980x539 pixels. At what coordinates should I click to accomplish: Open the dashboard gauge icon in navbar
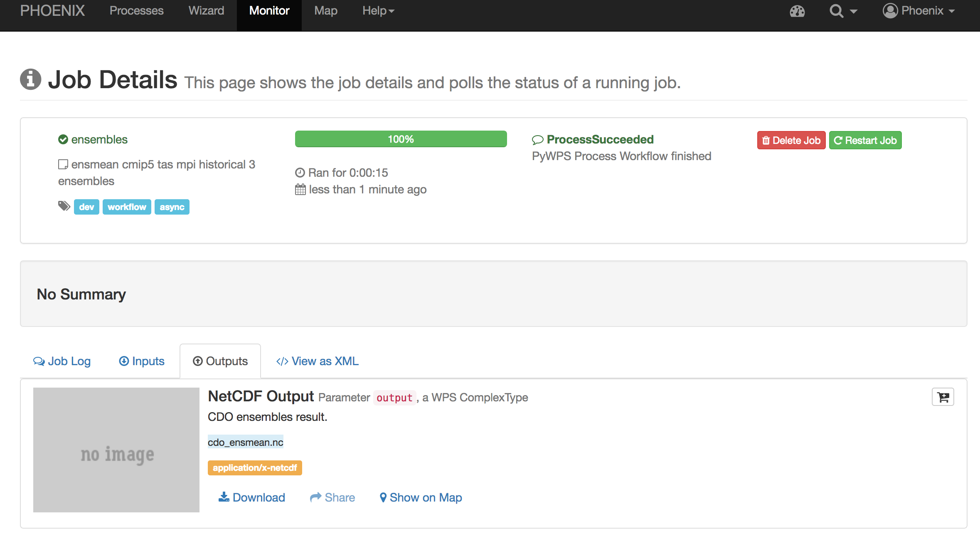tap(797, 11)
